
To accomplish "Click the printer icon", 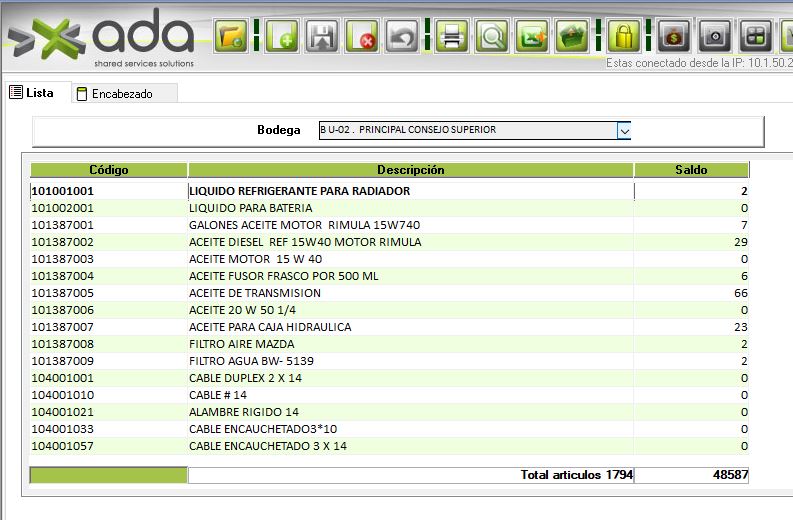I will coord(451,37).
